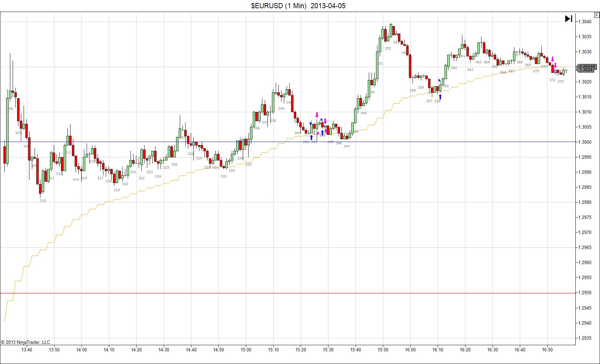The height and width of the screenshot is (364, 600).
Task: Click the bar number label 362
Action: 470,70
